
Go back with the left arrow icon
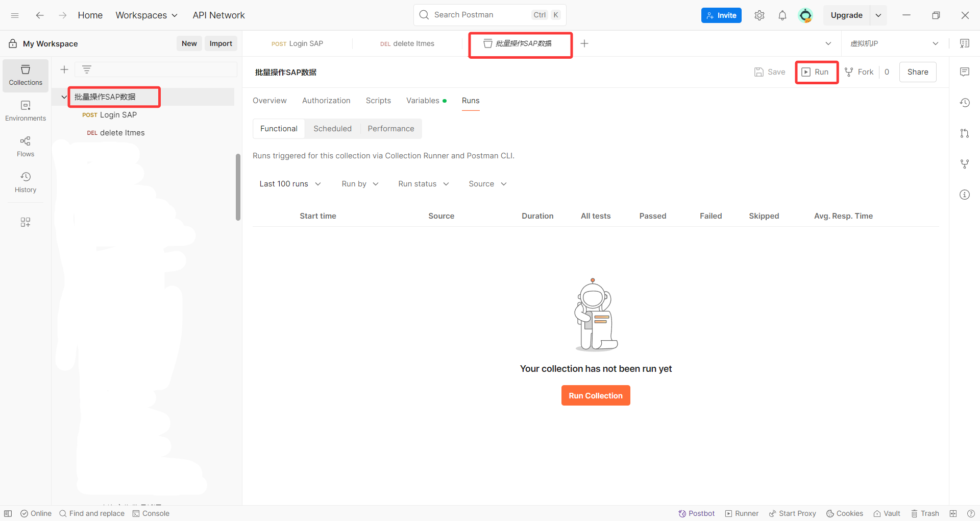[x=40, y=15]
